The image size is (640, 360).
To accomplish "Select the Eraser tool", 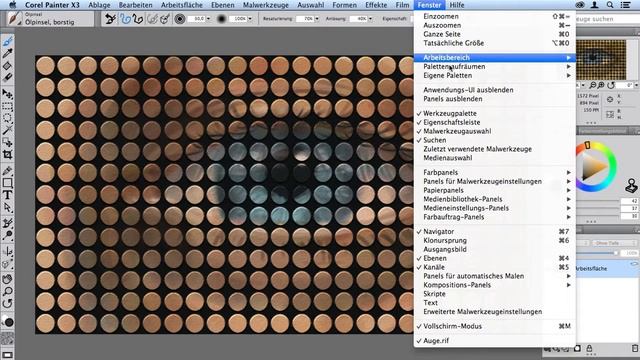I will point(7,77).
